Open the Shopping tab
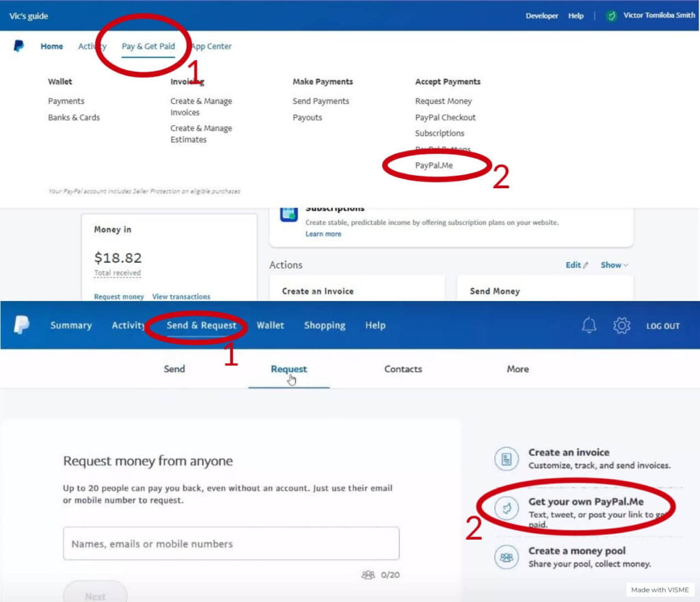The image size is (700, 602). tap(325, 325)
